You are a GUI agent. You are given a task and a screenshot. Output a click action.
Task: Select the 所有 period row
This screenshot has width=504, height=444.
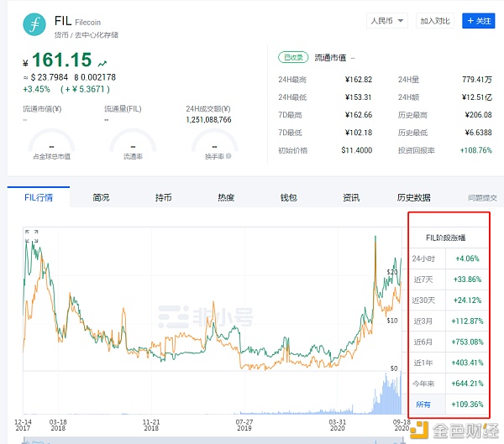[x=449, y=405]
